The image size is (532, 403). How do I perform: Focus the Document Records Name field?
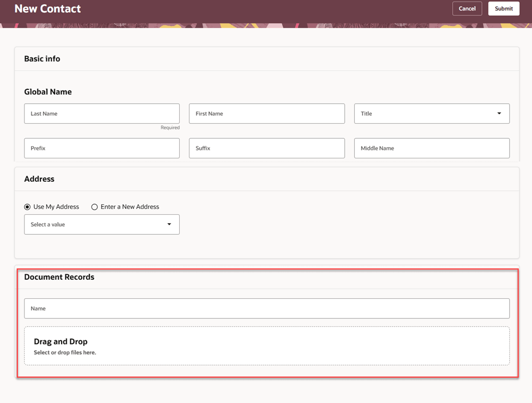[267, 308]
